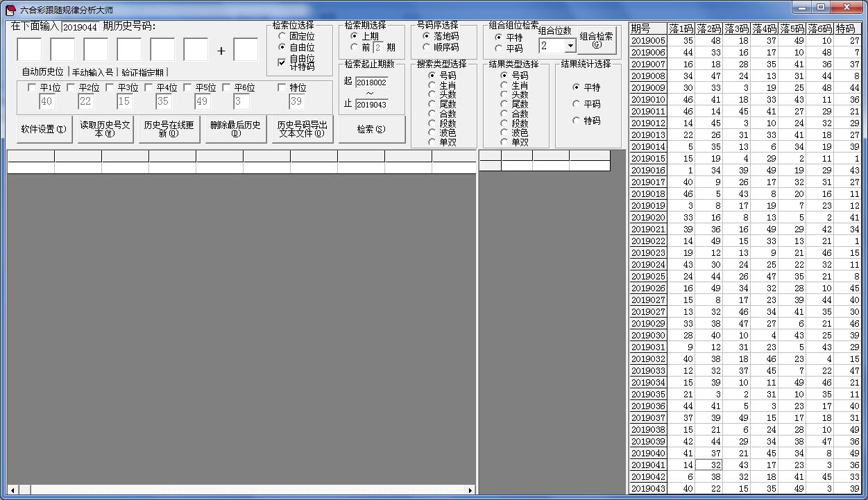Select 波色 under 结果类型选择
Image resolution: width=868 pixels, height=500 pixels.
[504, 132]
